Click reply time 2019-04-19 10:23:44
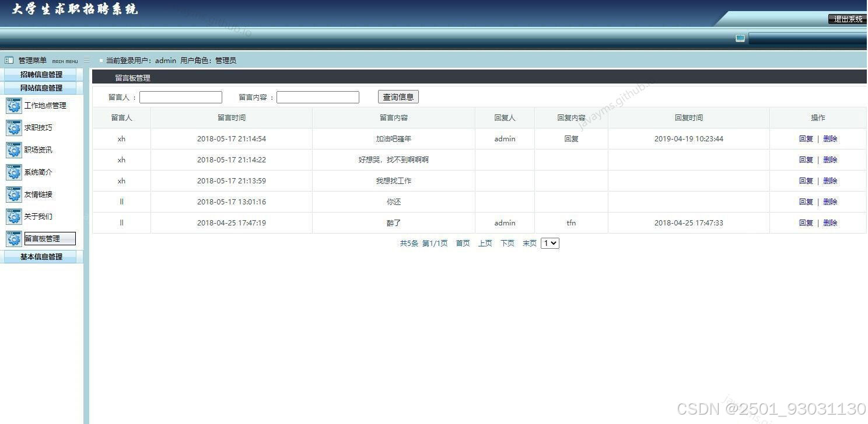This screenshot has width=868, height=424. (x=689, y=139)
